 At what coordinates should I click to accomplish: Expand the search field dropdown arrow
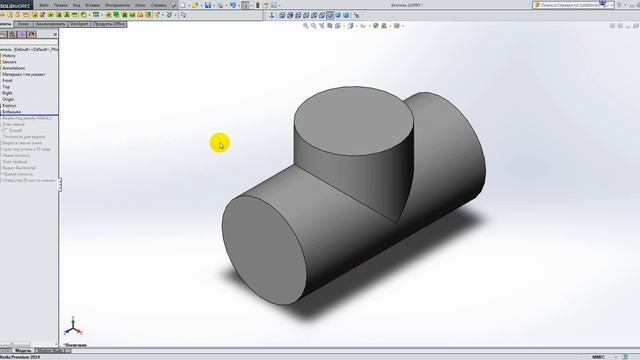[611, 5]
